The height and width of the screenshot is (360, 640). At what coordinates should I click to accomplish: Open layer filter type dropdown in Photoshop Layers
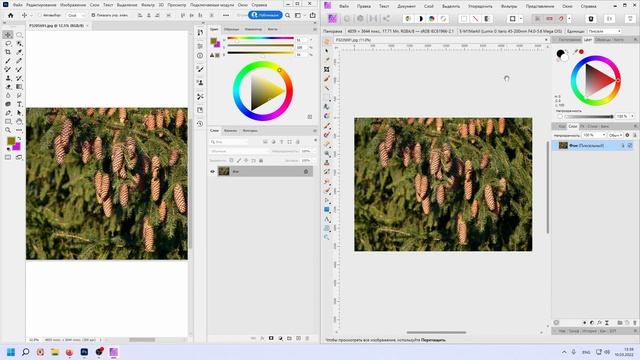click(230, 142)
